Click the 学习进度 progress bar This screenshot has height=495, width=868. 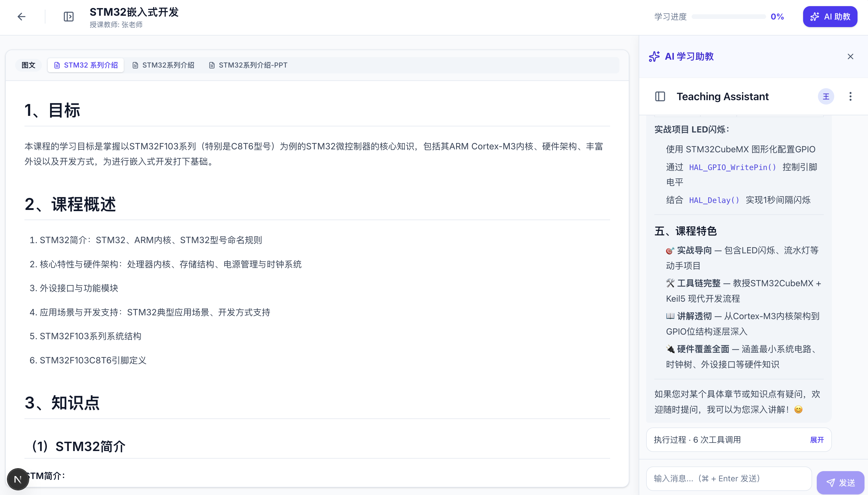(x=729, y=17)
